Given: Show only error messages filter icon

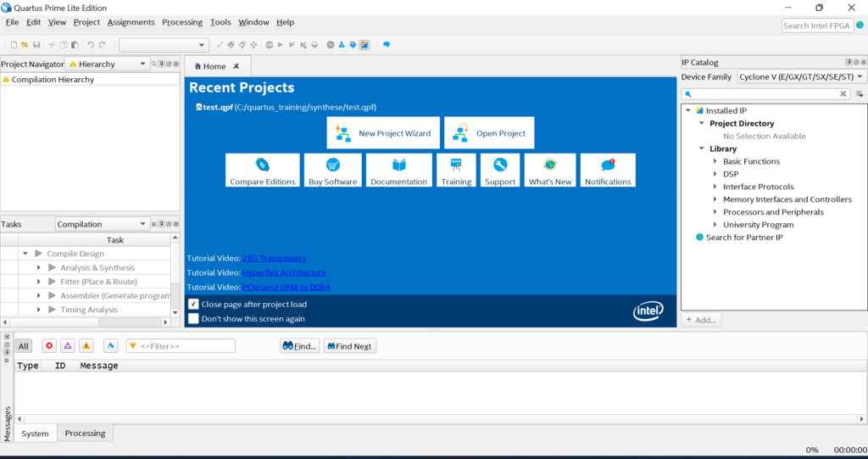Looking at the screenshot, I should [x=48, y=346].
